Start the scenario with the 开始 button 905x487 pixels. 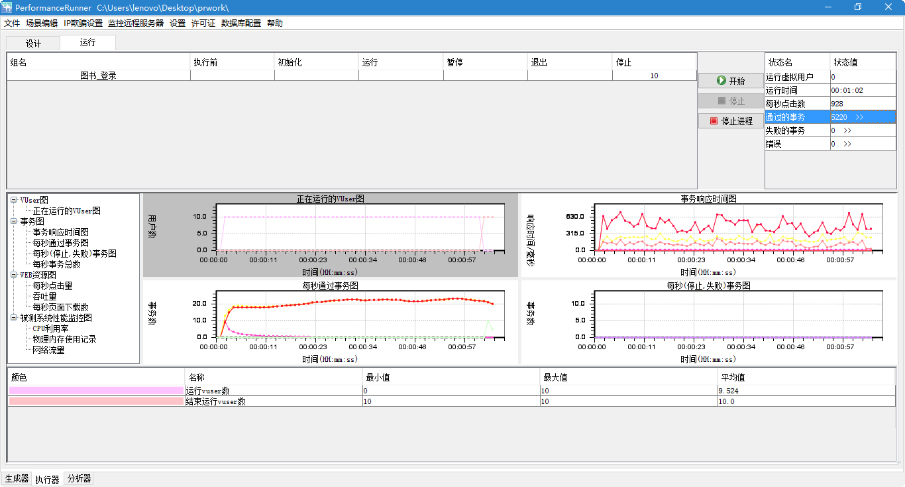point(731,81)
